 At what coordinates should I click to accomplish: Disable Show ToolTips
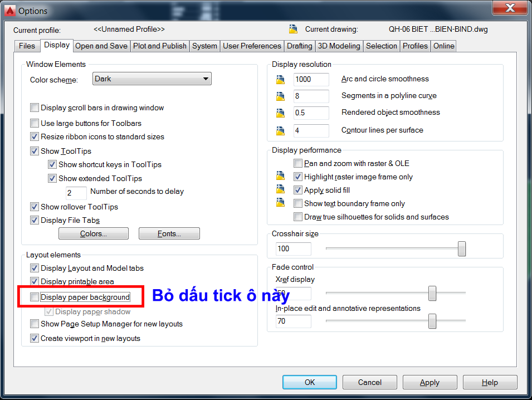point(34,151)
